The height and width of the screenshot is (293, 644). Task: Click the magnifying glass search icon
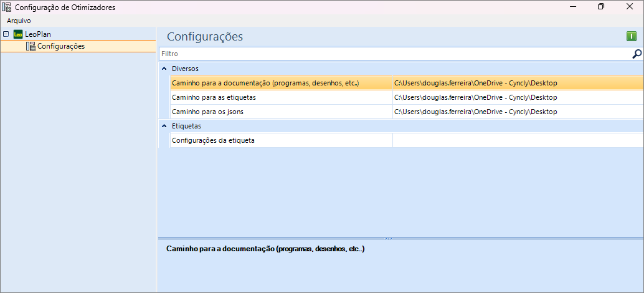point(637,54)
